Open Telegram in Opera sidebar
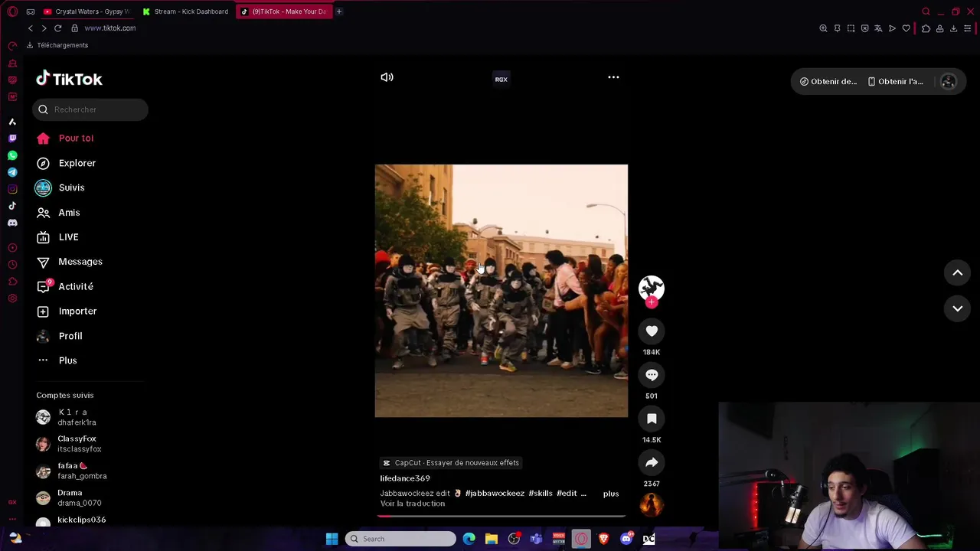This screenshot has width=980, height=551. pos(12,172)
